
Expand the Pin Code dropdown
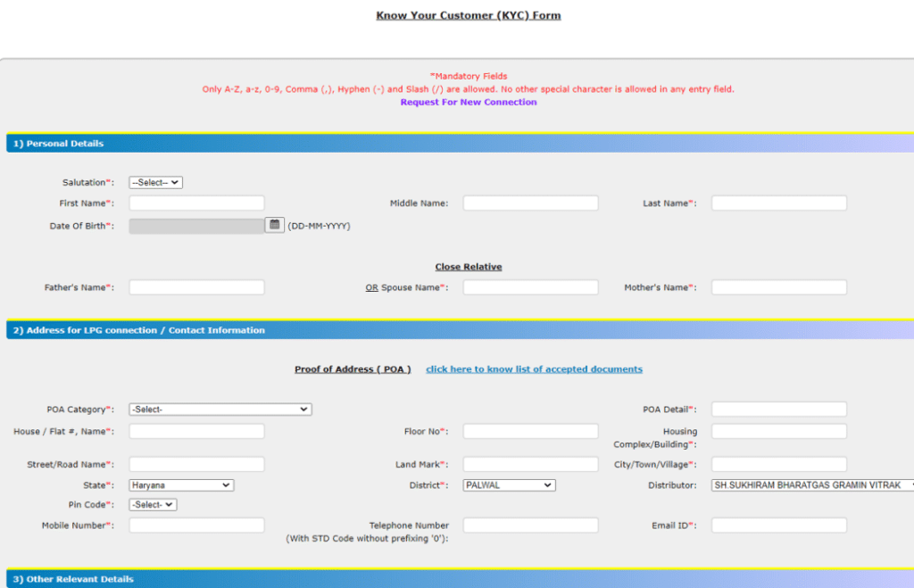tap(152, 503)
